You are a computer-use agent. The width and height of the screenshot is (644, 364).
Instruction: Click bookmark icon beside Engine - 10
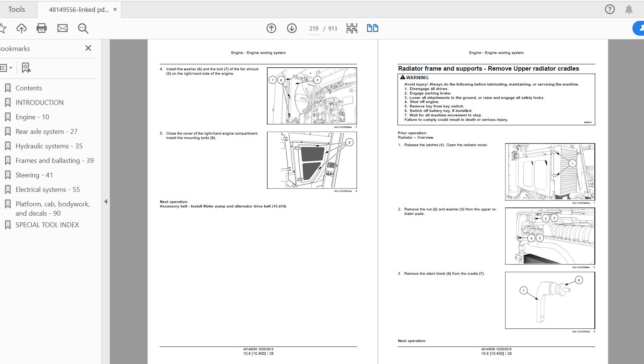tap(7, 117)
